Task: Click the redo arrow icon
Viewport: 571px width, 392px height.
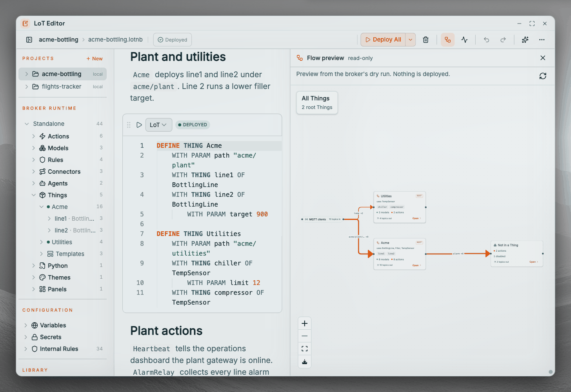Action: [503, 40]
